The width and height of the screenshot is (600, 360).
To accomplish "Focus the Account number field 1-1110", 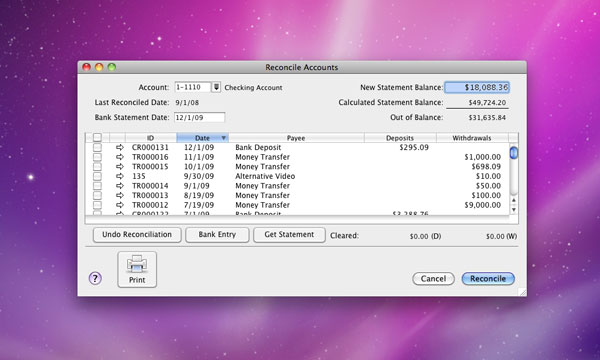I will tap(192, 87).
